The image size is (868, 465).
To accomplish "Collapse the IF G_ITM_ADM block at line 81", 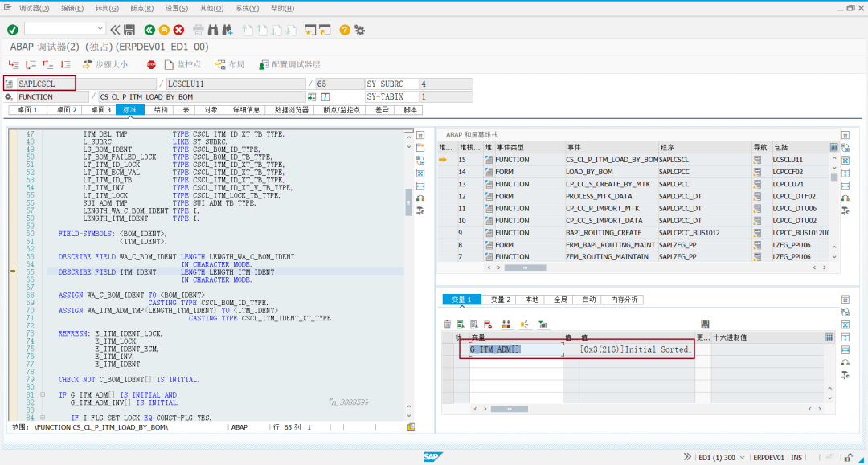I will (x=43, y=395).
